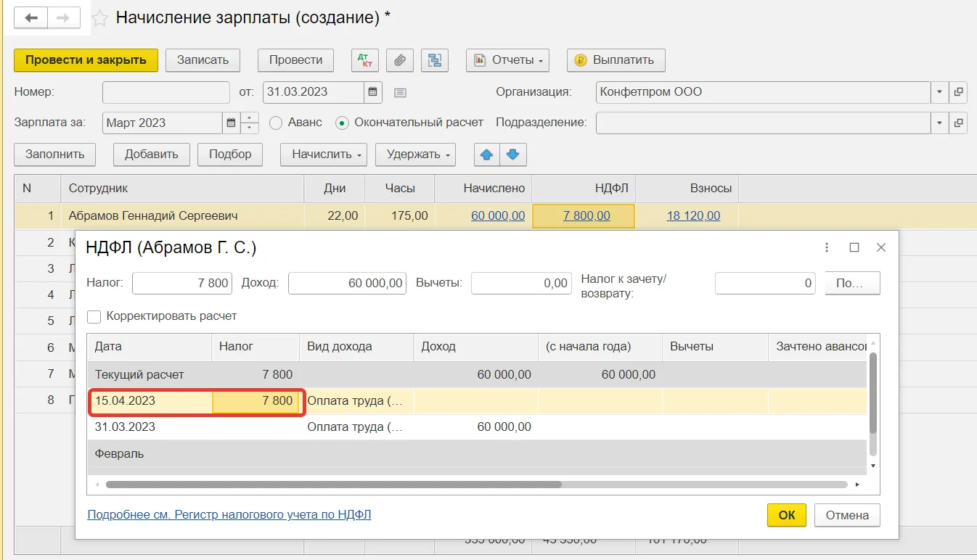The height and width of the screenshot is (560, 977).
Task: Maximize the НДФЛ dialog window
Action: pyautogui.click(x=854, y=247)
